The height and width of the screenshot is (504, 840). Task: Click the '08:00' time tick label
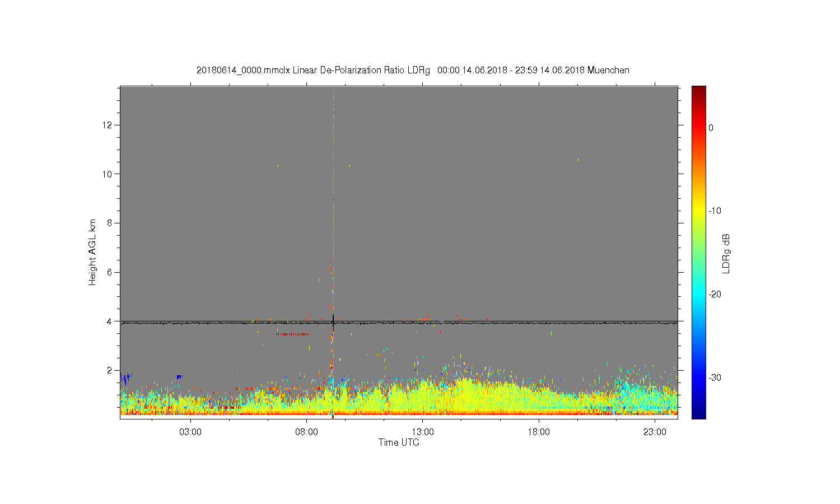[307, 432]
